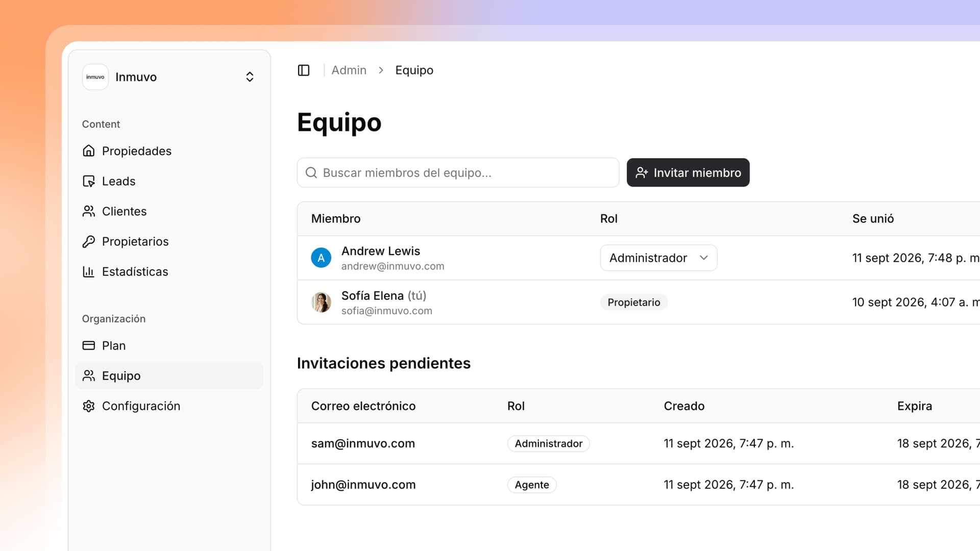Image resolution: width=980 pixels, height=551 pixels.
Task: Click the Equipo users icon in sidebar
Action: (89, 375)
